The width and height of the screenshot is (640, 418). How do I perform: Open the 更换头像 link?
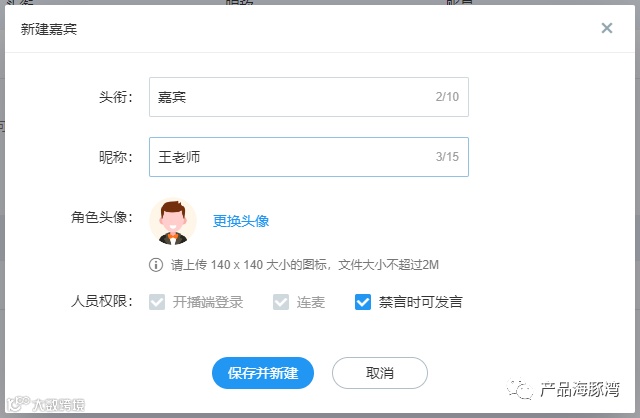tap(241, 221)
